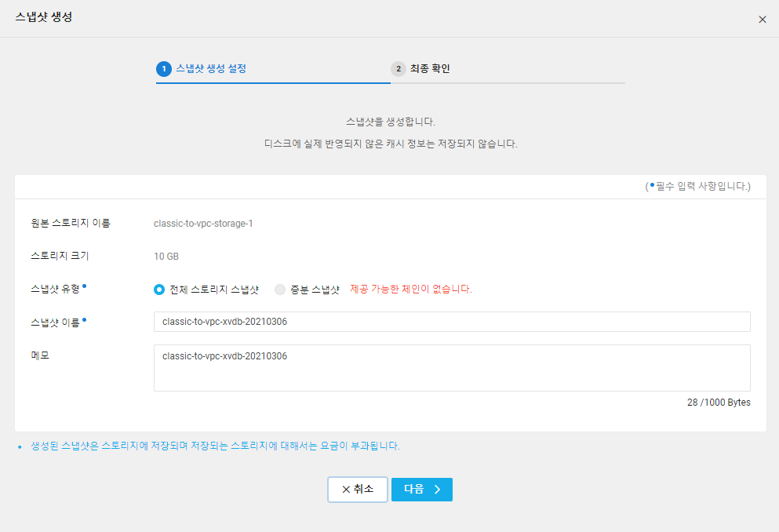Click the 취소 button label

pos(364,490)
